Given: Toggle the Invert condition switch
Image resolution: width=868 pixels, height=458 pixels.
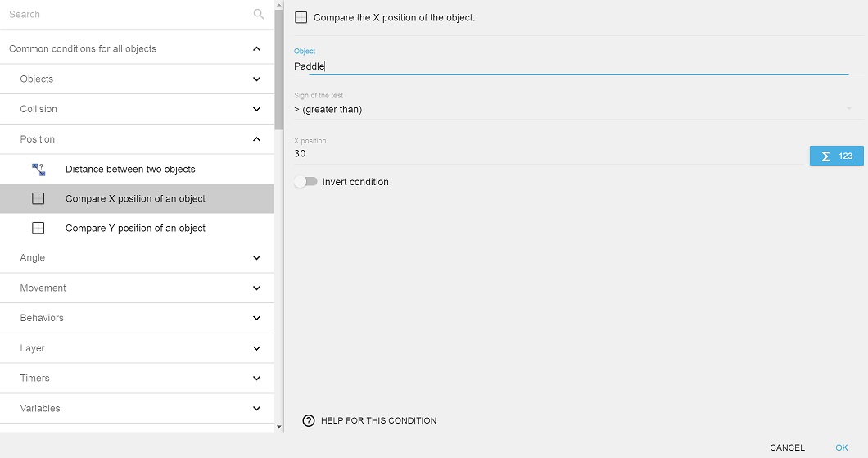Looking at the screenshot, I should click(305, 182).
